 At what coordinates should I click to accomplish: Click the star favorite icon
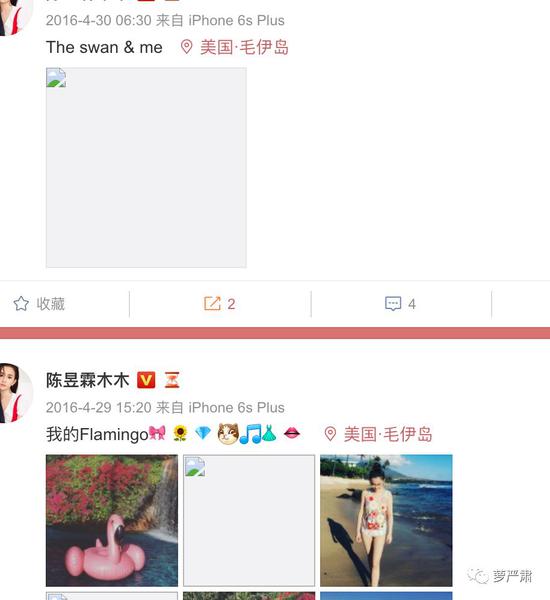coord(21,304)
